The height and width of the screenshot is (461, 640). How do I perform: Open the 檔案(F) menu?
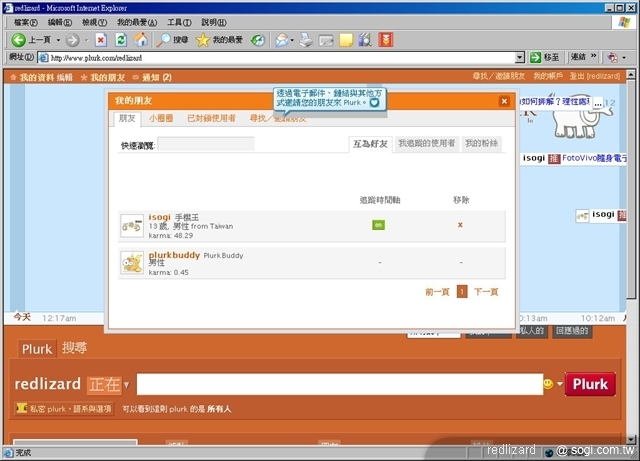click(x=25, y=22)
